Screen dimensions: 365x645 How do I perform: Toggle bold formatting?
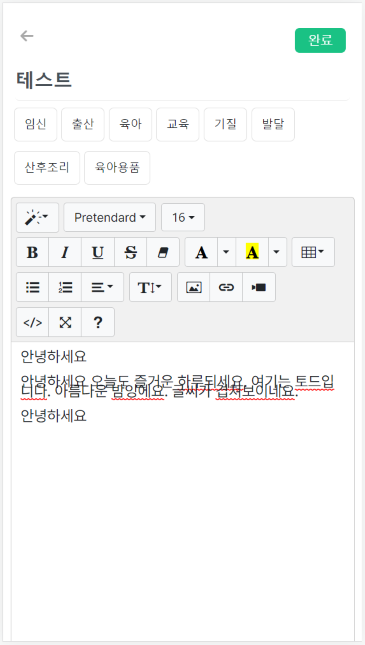click(x=33, y=252)
